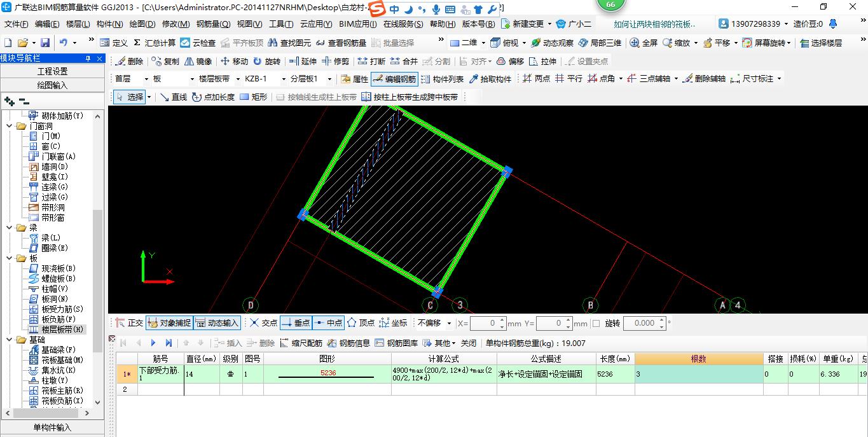Click 延伸 extend tool
Image resolution: width=868 pixels, height=437 pixels.
[x=303, y=62]
